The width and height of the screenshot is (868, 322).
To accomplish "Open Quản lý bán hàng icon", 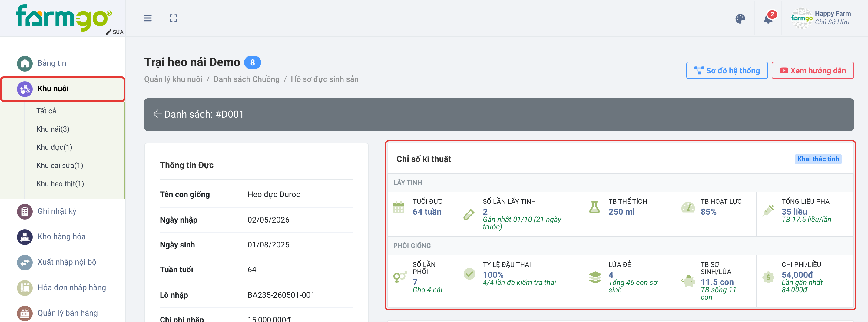I will 25,313.
